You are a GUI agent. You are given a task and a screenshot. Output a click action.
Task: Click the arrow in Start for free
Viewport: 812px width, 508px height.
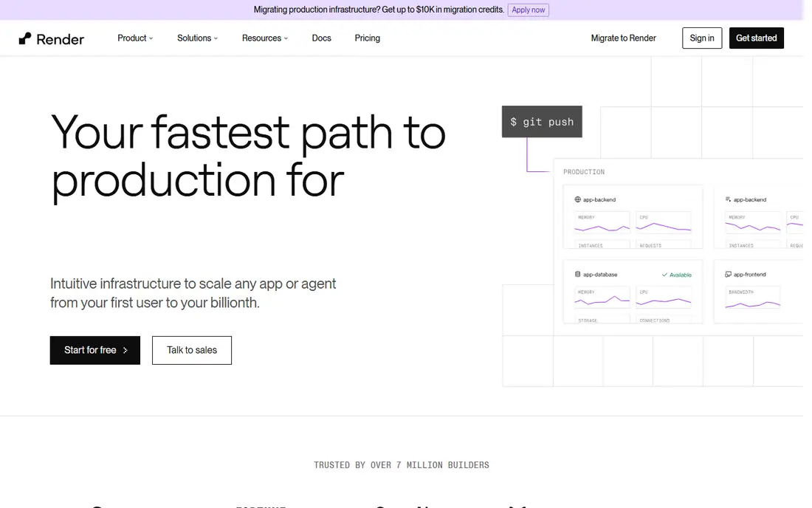125,351
